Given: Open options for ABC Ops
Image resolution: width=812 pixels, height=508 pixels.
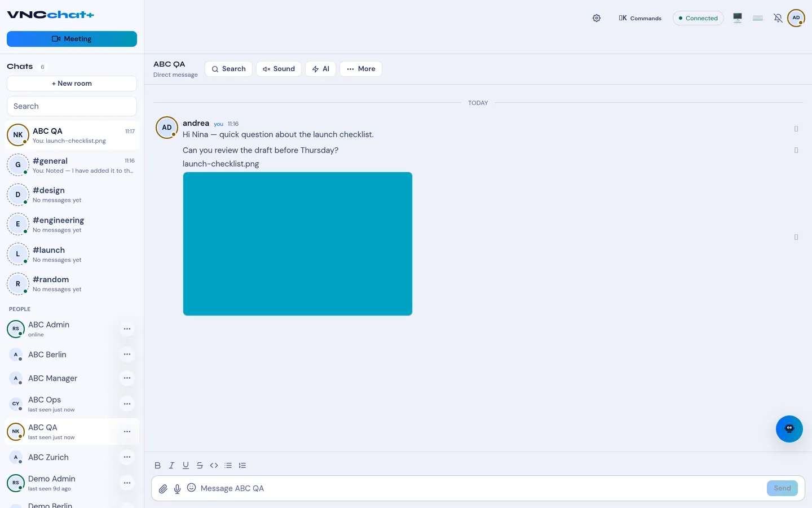Looking at the screenshot, I should point(127,404).
